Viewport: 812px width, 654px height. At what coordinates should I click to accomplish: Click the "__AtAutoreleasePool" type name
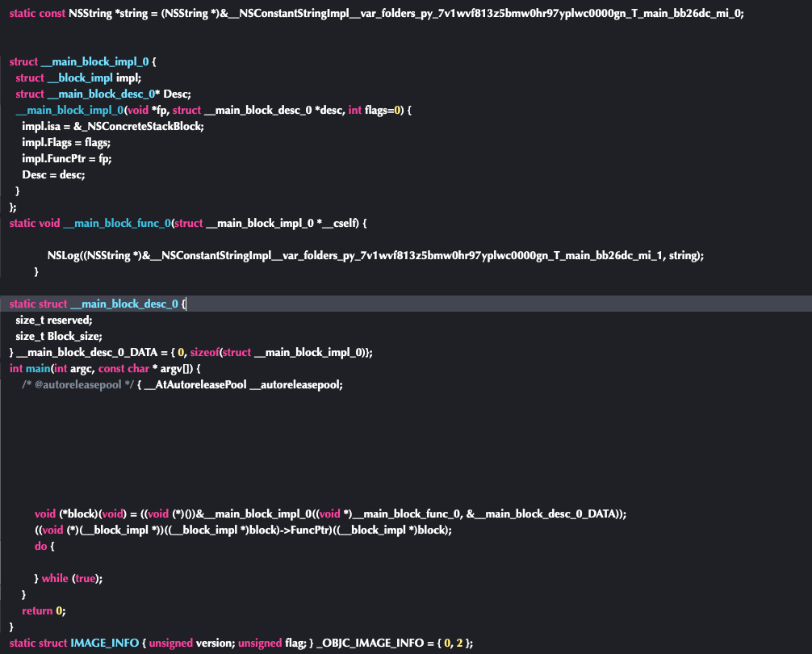pyautogui.click(x=195, y=385)
